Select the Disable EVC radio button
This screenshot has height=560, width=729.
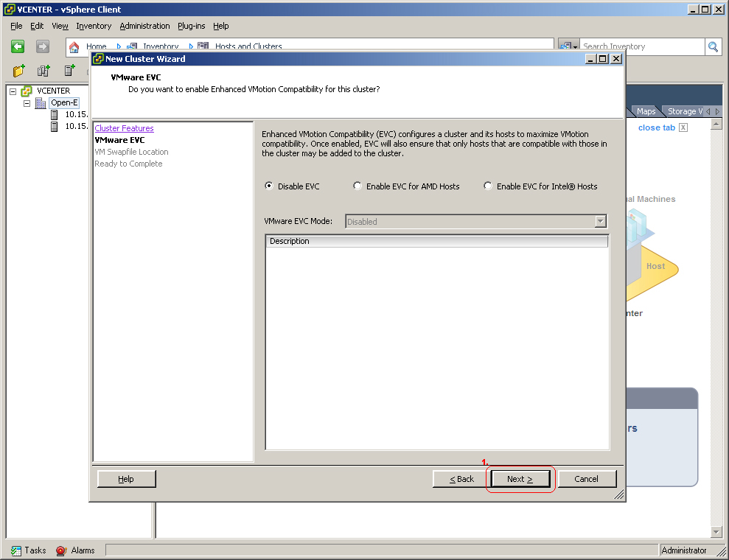coord(269,186)
